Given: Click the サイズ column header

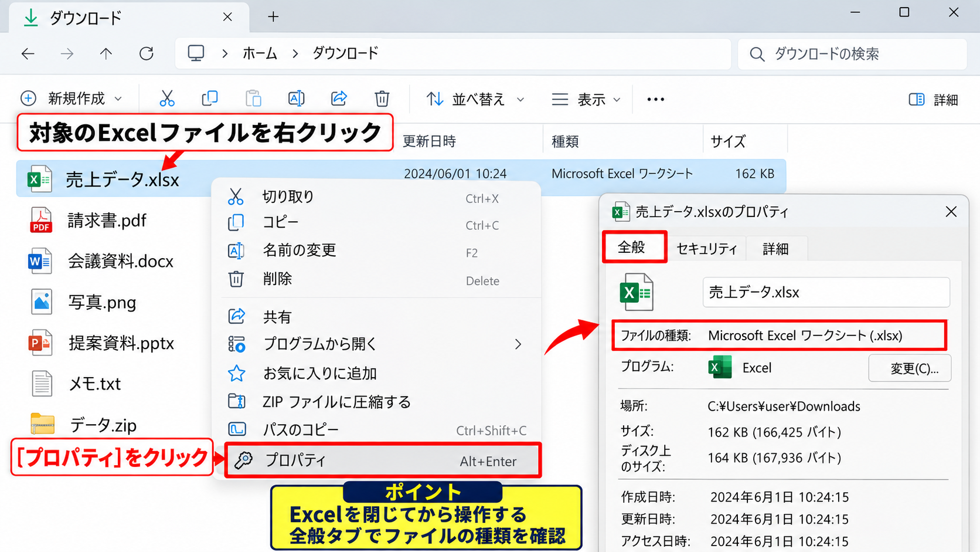Looking at the screenshot, I should tap(729, 141).
